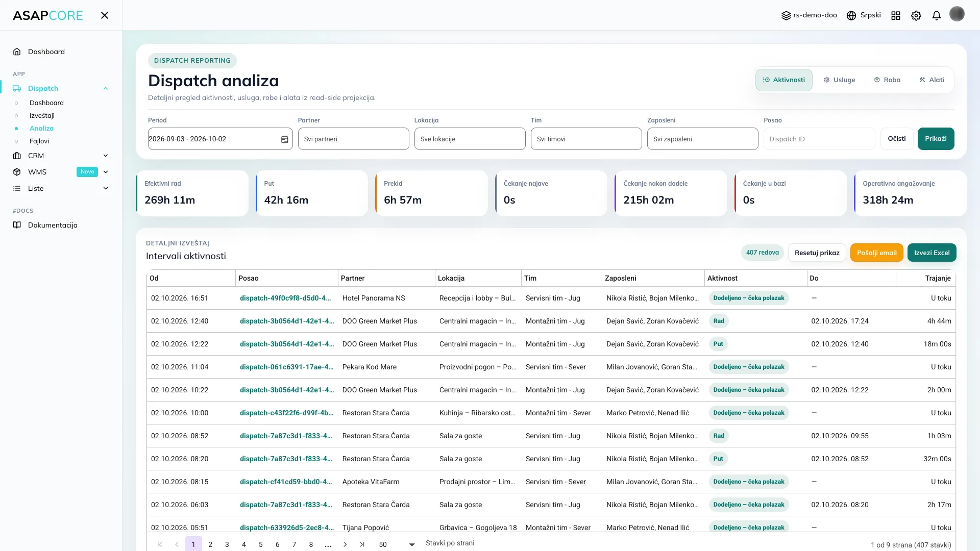Screen dimensions: 980x551
Task: Open settings gear in the top bar
Action: pos(916,16)
